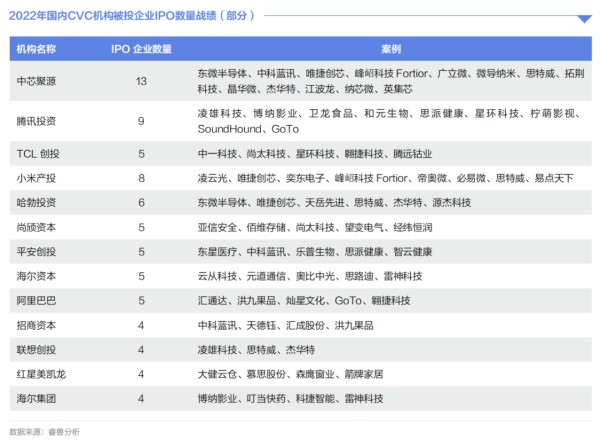Click the TCL 创投 cases starting '中一科技'
600x447 pixels.
315,154
